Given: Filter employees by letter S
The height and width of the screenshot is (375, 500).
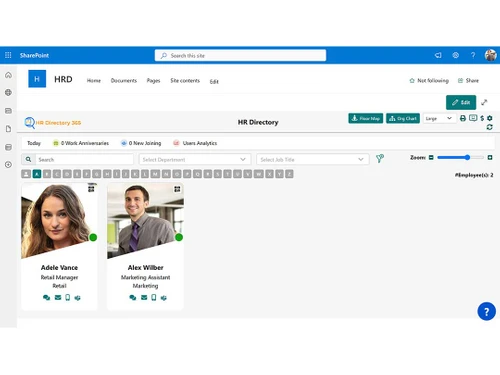Looking at the screenshot, I should click(x=218, y=174).
